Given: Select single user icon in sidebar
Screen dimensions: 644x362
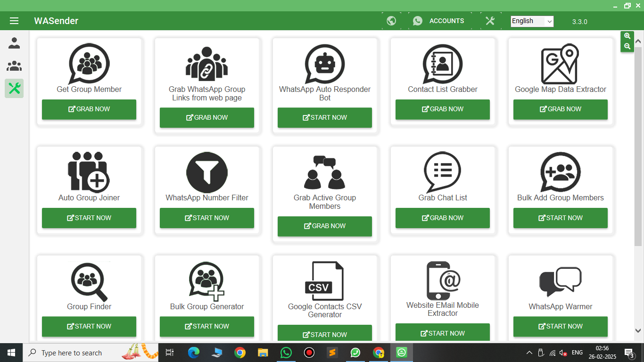Looking at the screenshot, I should [14, 43].
